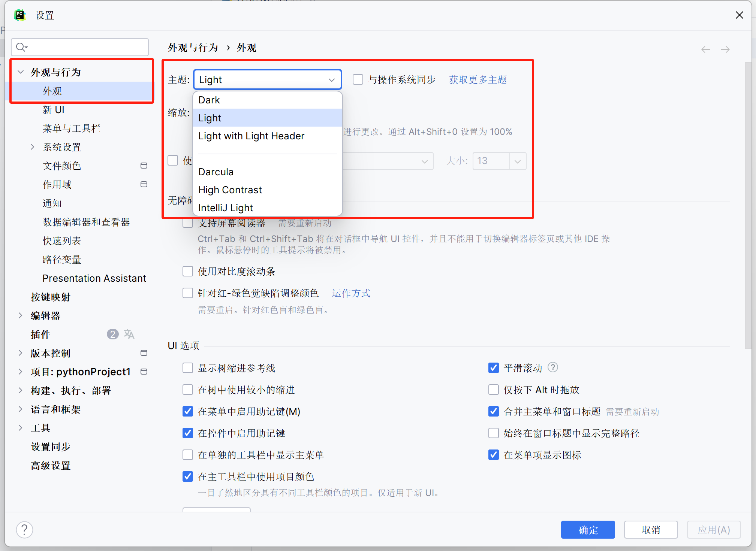Collapse the 外观与行为 tree section

click(21, 72)
